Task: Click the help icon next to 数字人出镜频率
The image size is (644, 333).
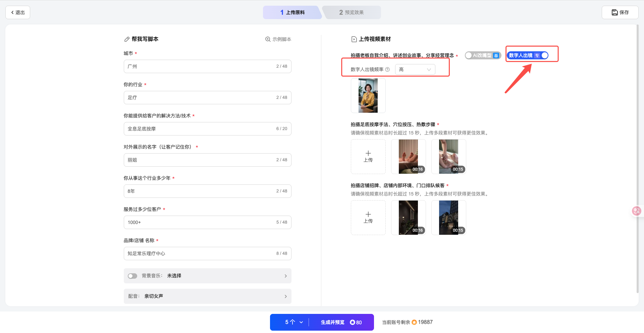Action: [x=387, y=69]
